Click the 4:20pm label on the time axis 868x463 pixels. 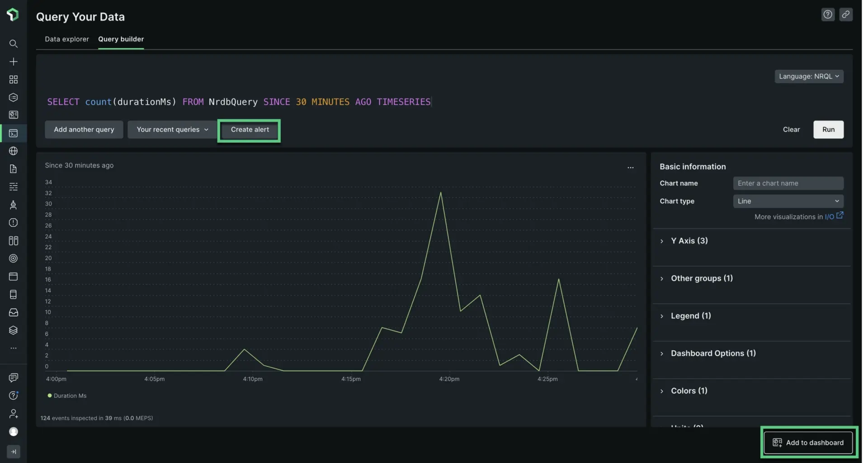449,379
